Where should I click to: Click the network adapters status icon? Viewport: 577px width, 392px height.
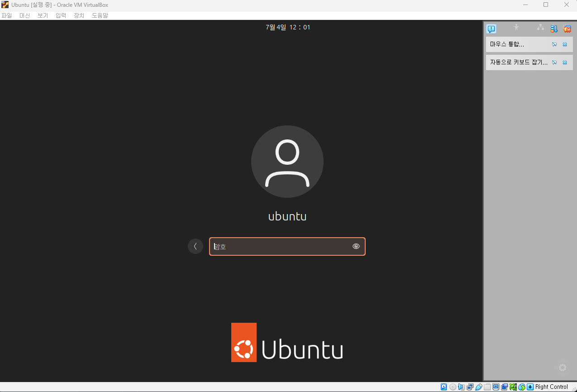click(470, 387)
